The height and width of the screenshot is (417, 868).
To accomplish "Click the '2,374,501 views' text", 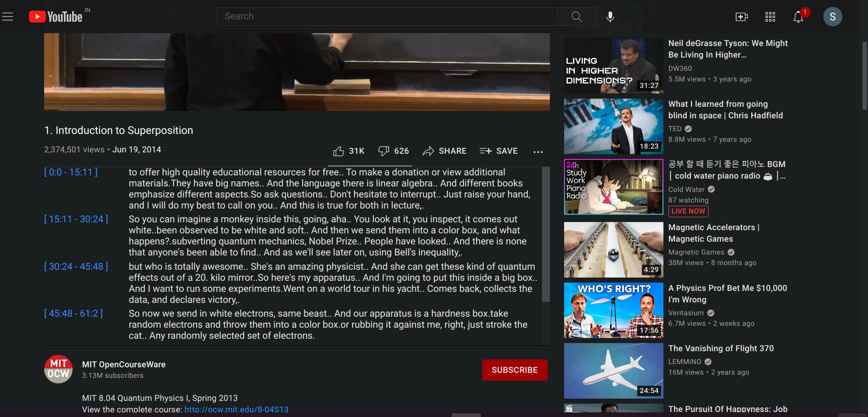I will tap(74, 150).
